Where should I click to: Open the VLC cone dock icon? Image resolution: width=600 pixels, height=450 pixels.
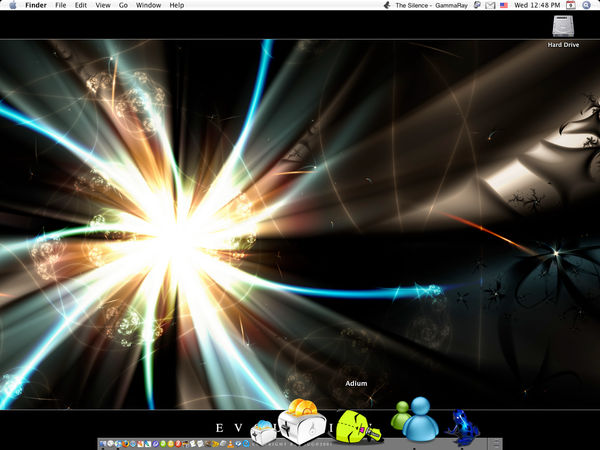[230, 443]
